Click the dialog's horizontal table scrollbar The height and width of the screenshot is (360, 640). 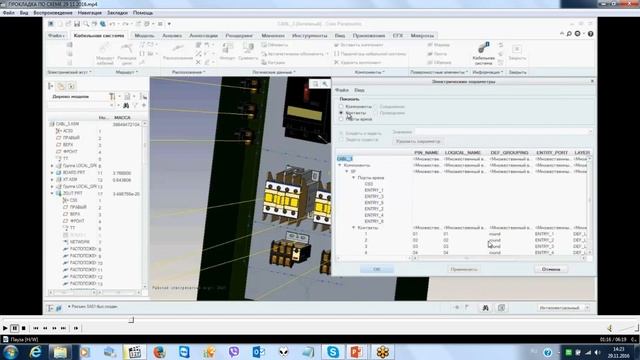tap(498, 258)
